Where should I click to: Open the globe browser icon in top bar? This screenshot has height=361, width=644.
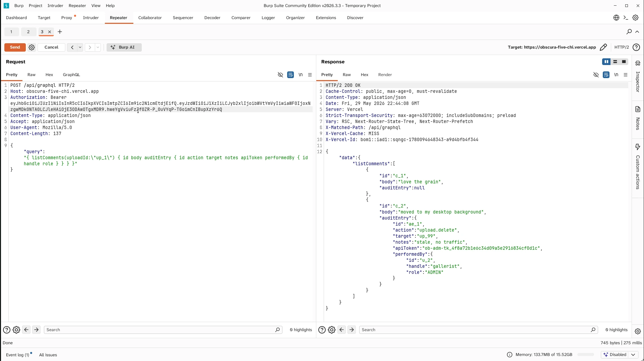pos(616,18)
